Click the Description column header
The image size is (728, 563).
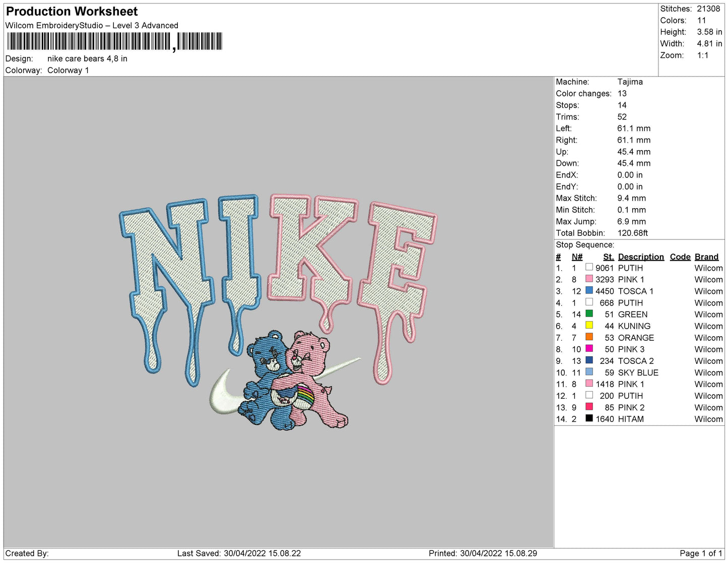pos(640,257)
